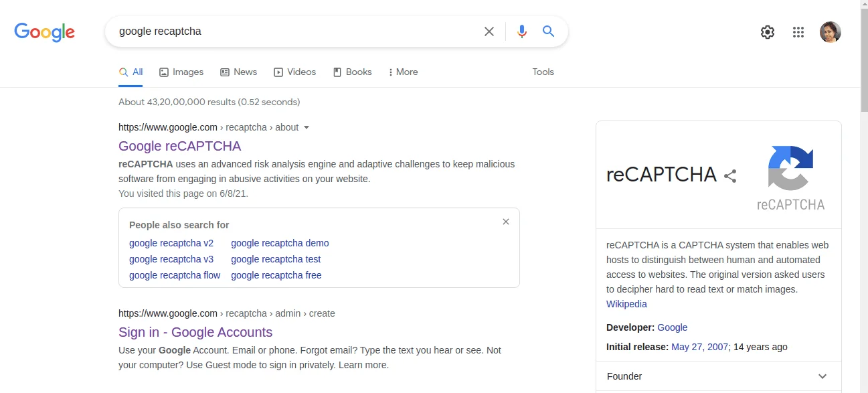
Task: Search for google recaptcha v2
Action: [x=171, y=243]
